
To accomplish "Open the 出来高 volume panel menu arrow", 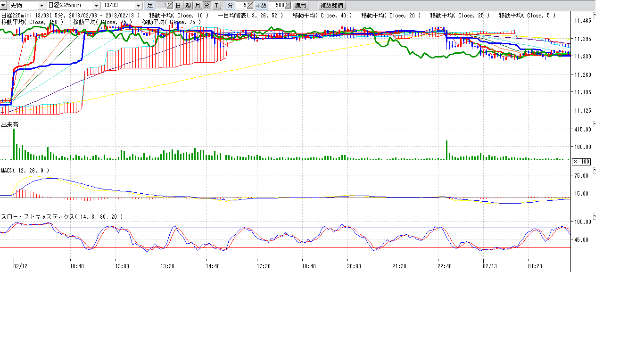I will tap(594, 124).
